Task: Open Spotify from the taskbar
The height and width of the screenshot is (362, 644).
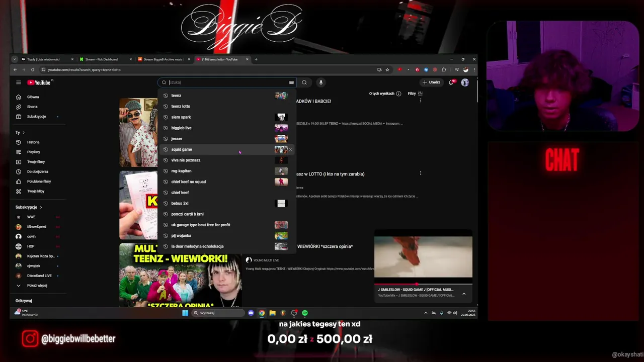Action: tap(305, 313)
